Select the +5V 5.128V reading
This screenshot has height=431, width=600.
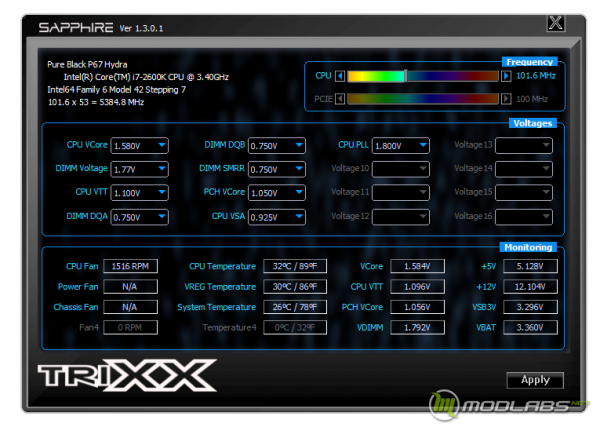pos(530,266)
